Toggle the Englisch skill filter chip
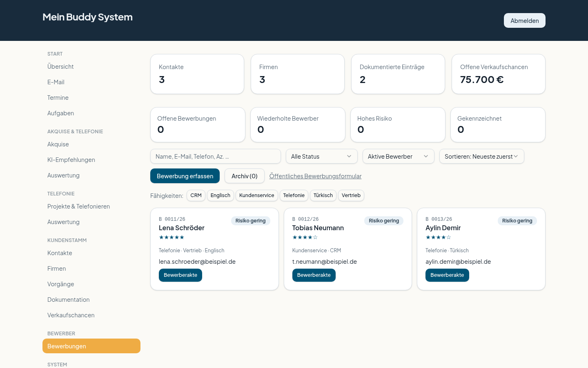The height and width of the screenshot is (368, 588). (x=220, y=195)
